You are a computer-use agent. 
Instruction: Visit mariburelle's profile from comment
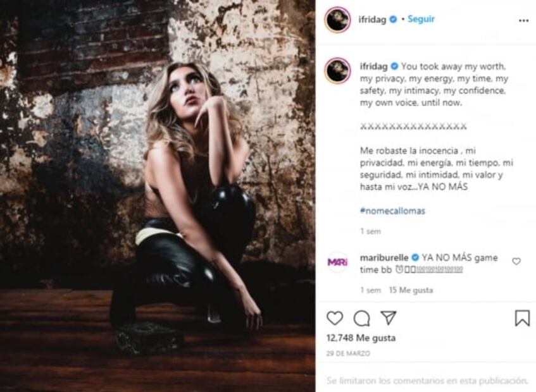pyautogui.click(x=384, y=257)
